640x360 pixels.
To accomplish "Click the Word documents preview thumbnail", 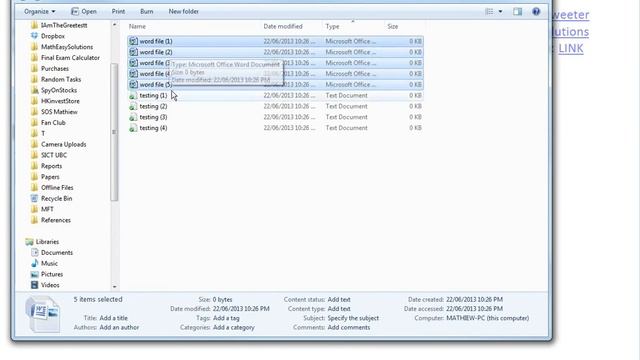I will 43,314.
